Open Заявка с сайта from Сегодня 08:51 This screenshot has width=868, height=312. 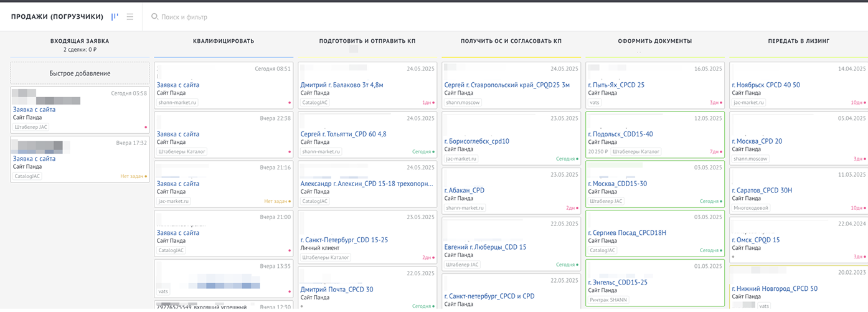pyautogui.click(x=178, y=85)
